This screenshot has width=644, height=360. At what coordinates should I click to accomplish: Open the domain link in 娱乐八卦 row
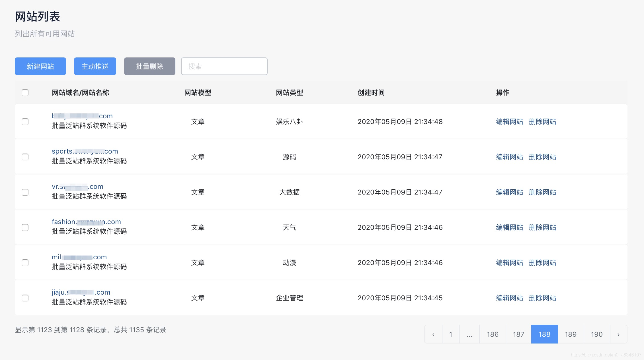pyautogui.click(x=82, y=116)
